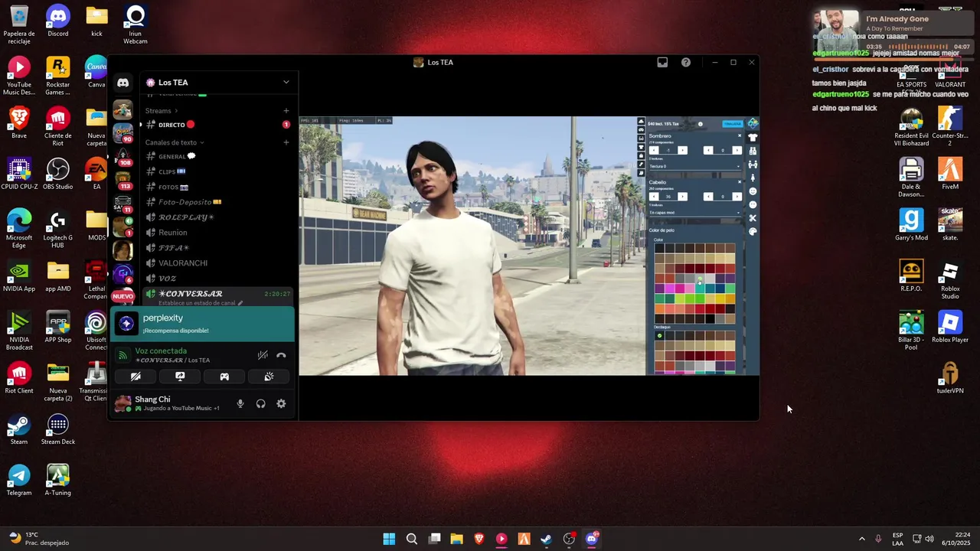Toggle screen share in voice panel

point(180,377)
